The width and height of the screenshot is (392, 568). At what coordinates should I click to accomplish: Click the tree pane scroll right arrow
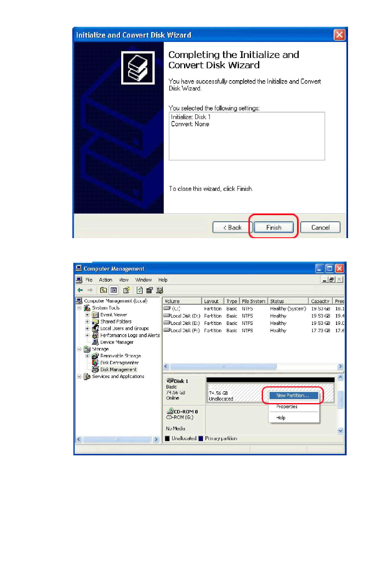(x=156, y=439)
